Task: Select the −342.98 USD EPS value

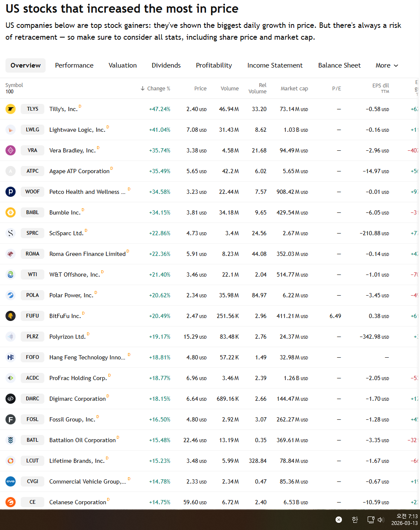Action: click(374, 337)
